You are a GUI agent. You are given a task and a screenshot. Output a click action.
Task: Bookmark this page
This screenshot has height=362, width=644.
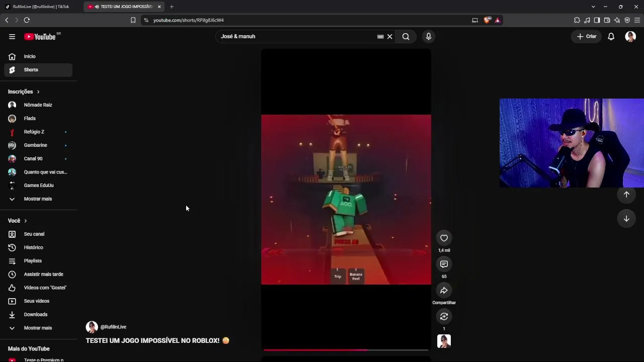click(133, 20)
